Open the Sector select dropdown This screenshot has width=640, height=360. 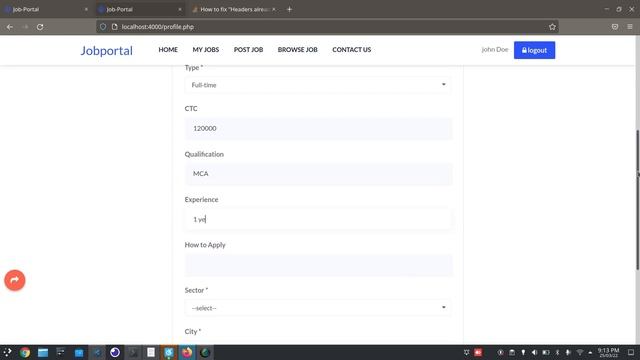pos(318,308)
